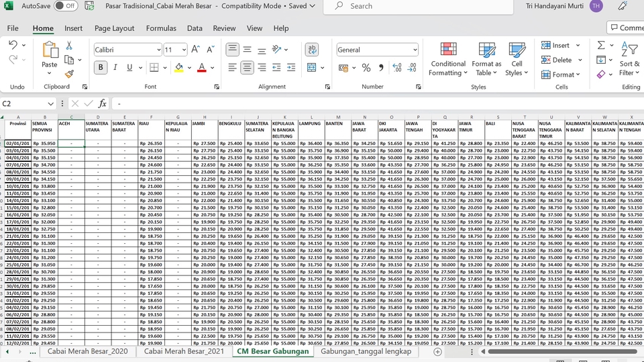Click the Orientation text angle icon
The image size is (644, 362).
pos(276,50)
